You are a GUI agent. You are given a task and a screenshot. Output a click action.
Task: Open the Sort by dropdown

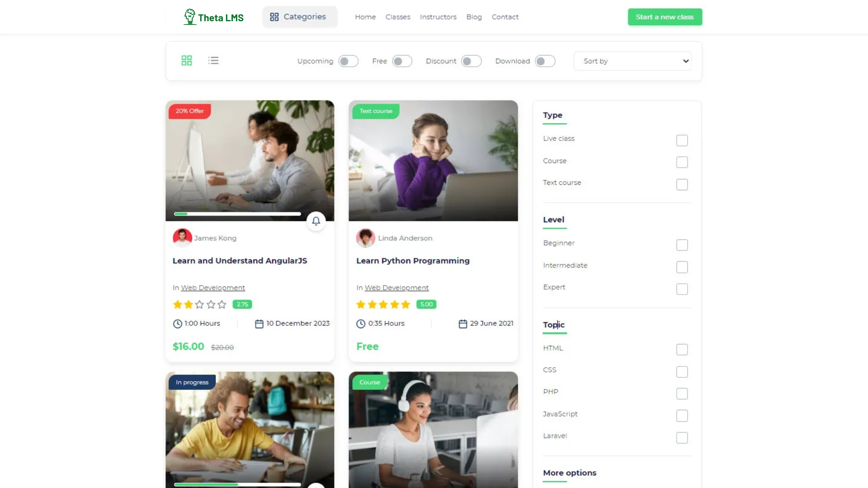click(632, 61)
